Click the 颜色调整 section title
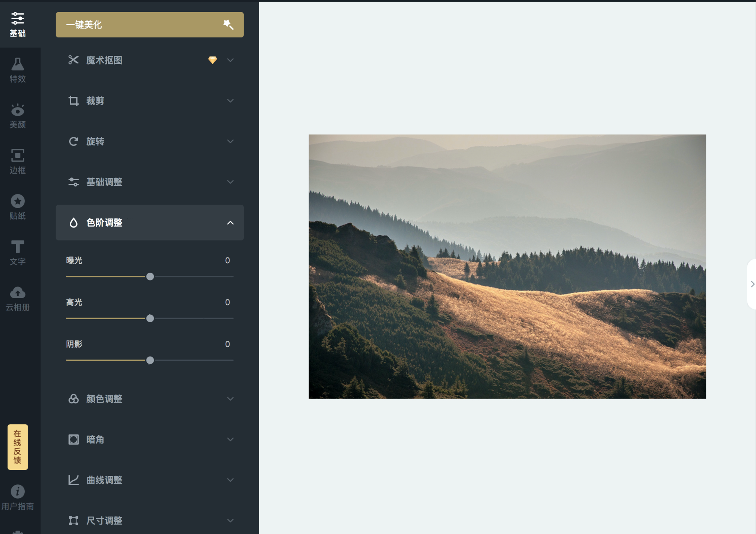This screenshot has height=534, width=756. [104, 399]
